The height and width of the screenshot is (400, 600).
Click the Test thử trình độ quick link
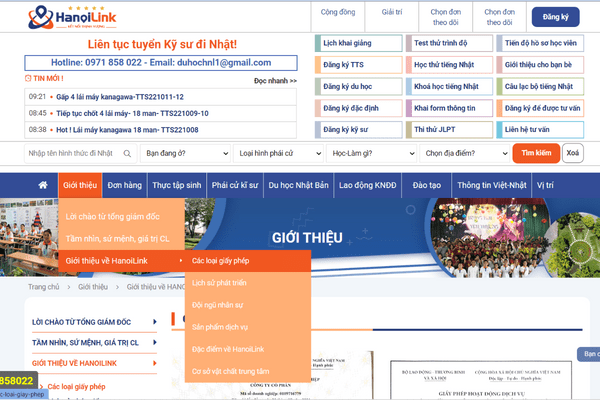(x=449, y=43)
